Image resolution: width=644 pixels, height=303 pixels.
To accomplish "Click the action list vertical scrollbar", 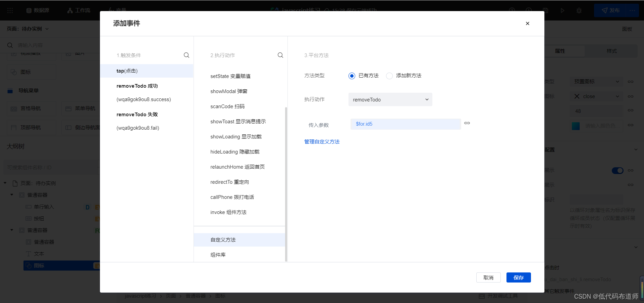I will pos(286,184).
